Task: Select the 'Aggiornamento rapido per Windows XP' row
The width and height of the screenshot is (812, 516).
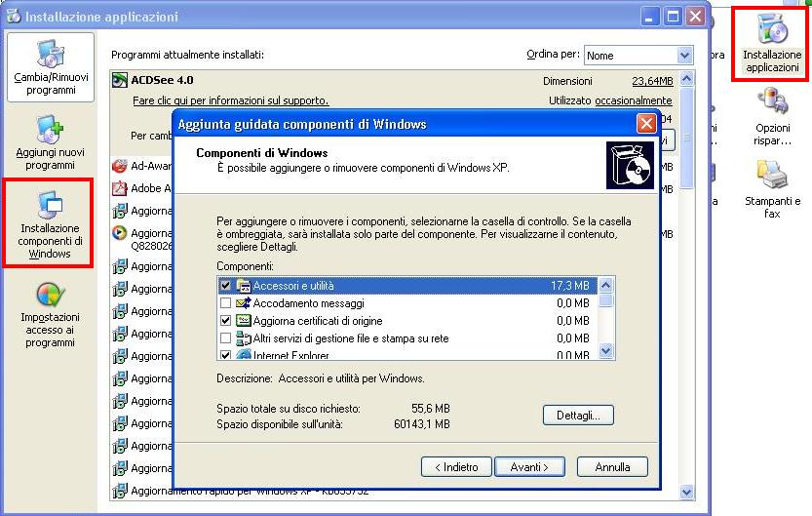Action: [250, 491]
